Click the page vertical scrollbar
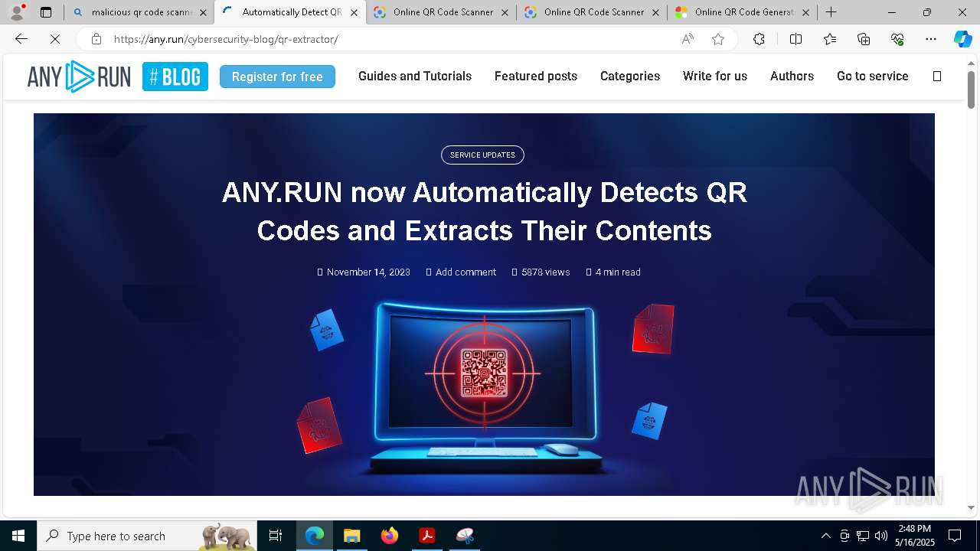Screen dimensions: 980x551 pyautogui.click(x=971, y=90)
